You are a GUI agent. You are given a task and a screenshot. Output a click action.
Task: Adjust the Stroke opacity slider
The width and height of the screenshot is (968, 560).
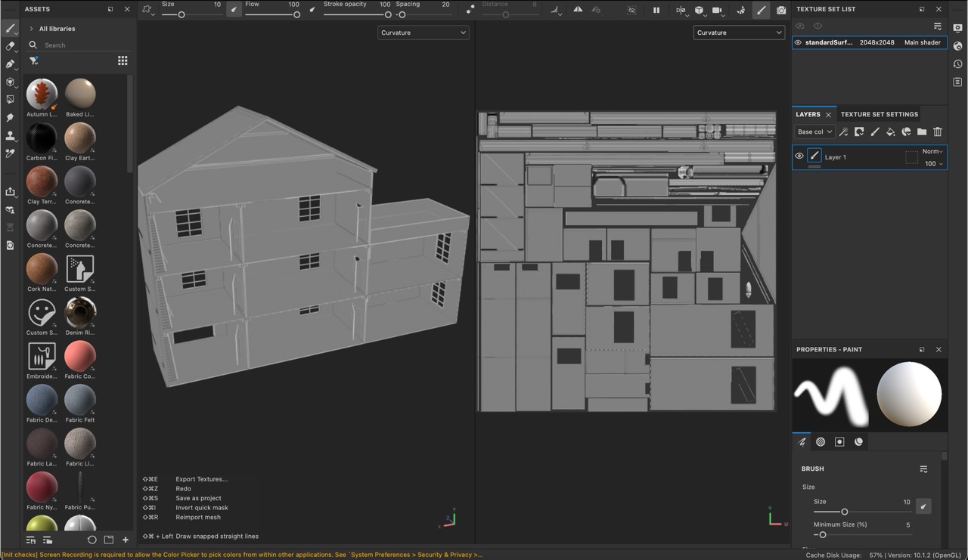[357, 14]
